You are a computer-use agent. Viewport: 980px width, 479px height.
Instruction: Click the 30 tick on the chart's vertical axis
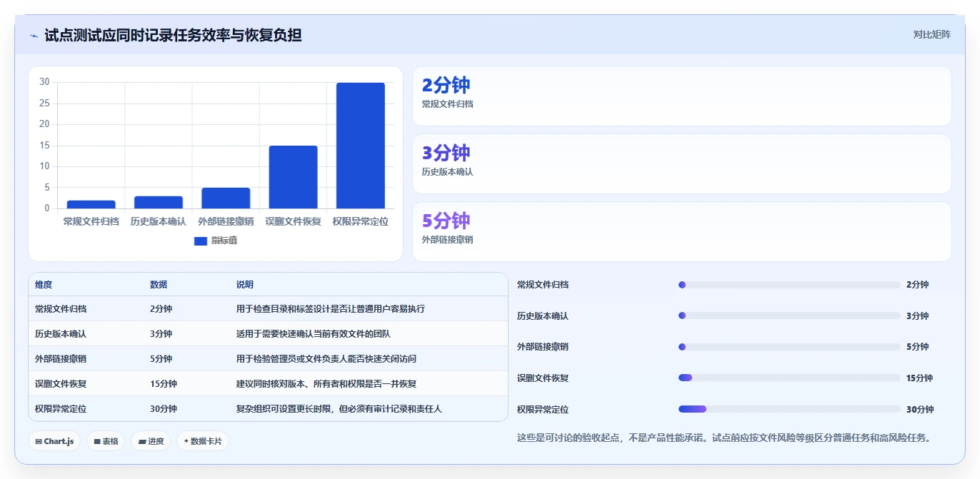coord(44,82)
